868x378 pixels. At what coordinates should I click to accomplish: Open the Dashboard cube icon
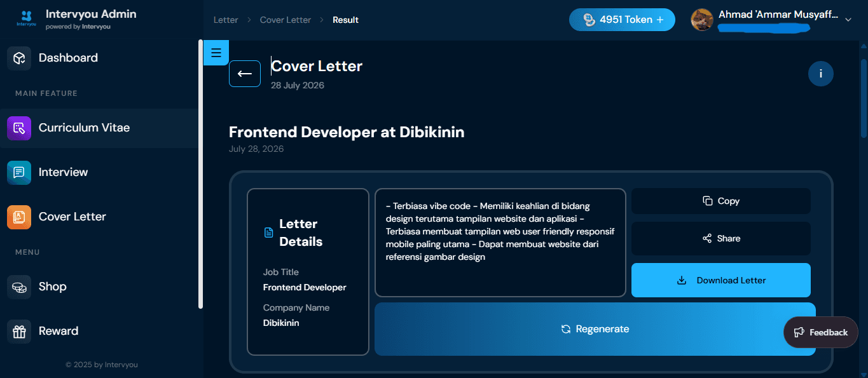coord(19,58)
